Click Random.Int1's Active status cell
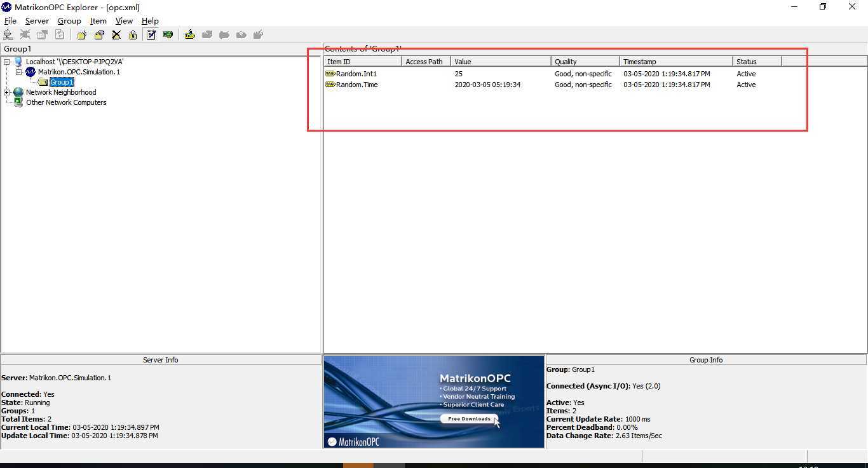Image resolution: width=868 pixels, height=468 pixels. [746, 74]
